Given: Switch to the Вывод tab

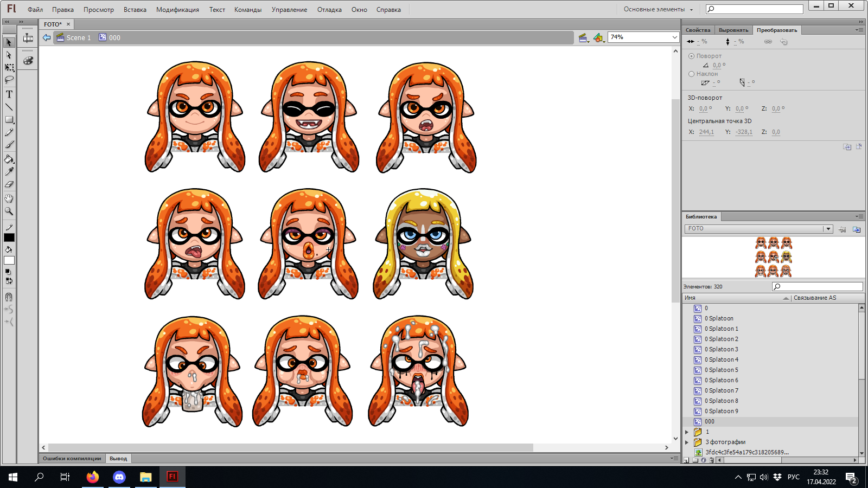Looking at the screenshot, I should (x=118, y=459).
